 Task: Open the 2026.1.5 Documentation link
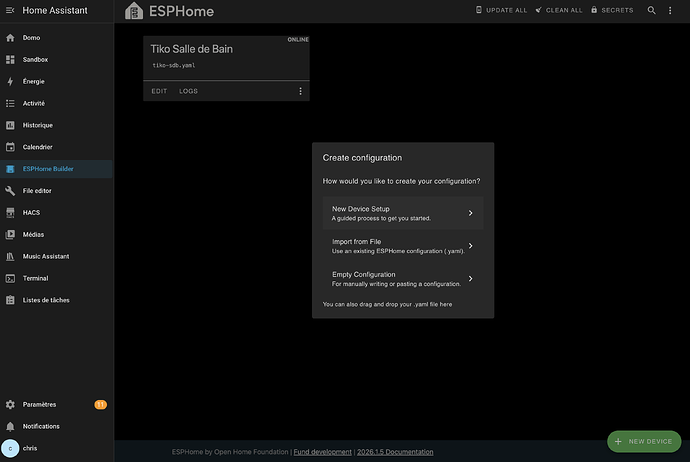pyautogui.click(x=395, y=452)
